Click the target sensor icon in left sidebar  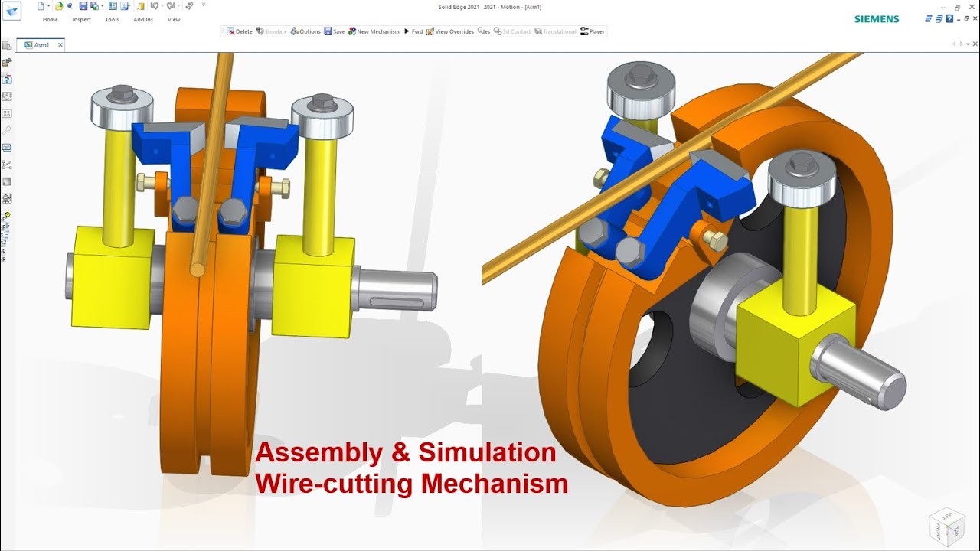point(7,198)
